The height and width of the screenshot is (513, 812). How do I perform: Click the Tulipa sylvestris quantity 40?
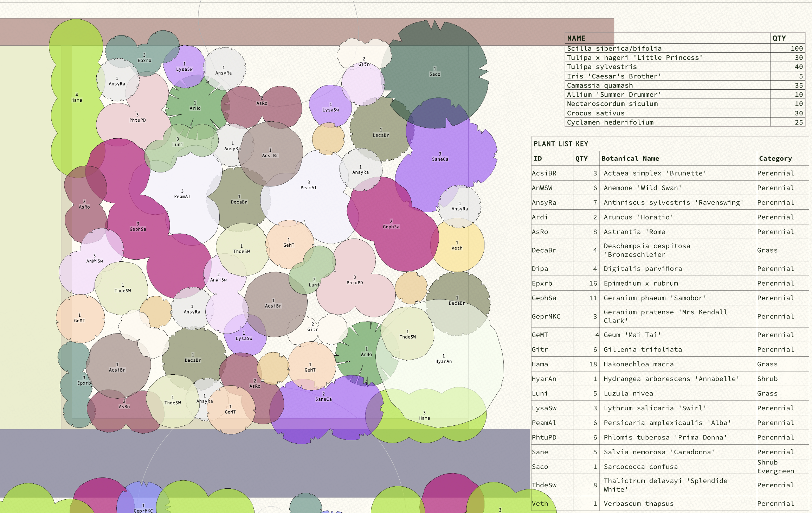pos(799,67)
